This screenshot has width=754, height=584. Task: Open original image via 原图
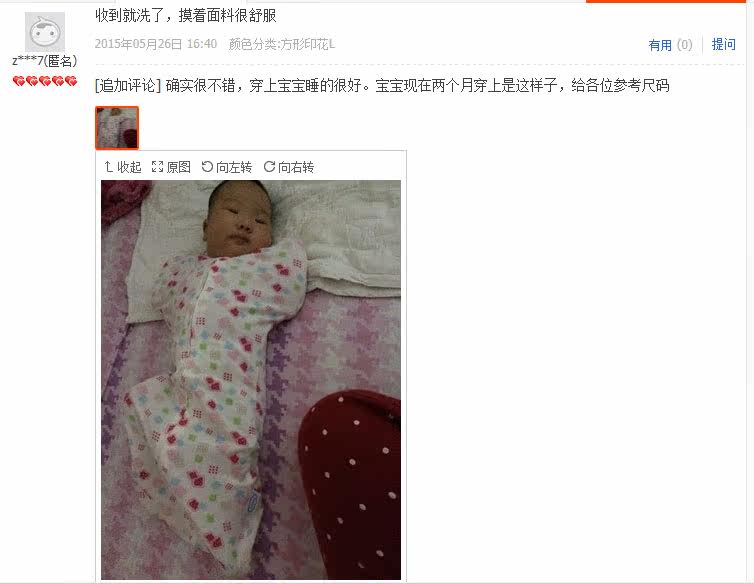pos(171,167)
